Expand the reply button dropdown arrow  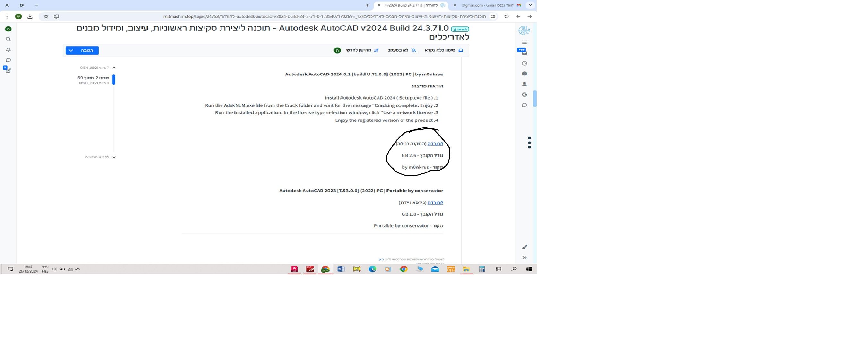[x=71, y=50]
